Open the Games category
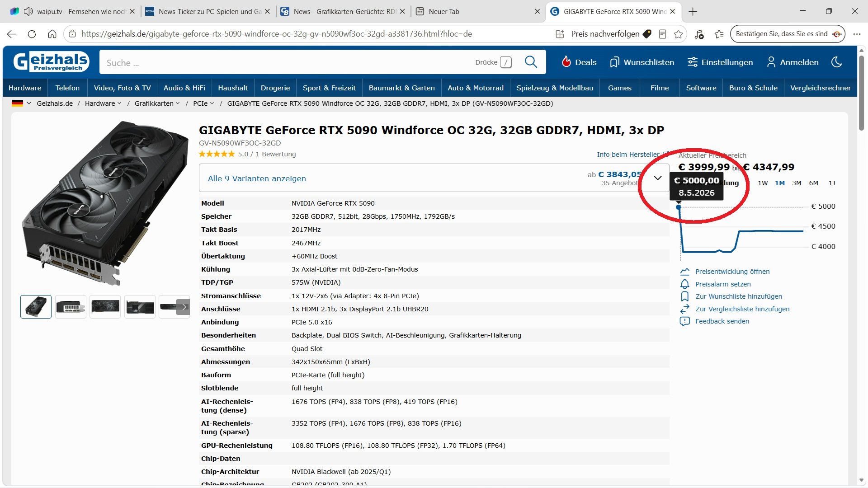 click(x=619, y=88)
